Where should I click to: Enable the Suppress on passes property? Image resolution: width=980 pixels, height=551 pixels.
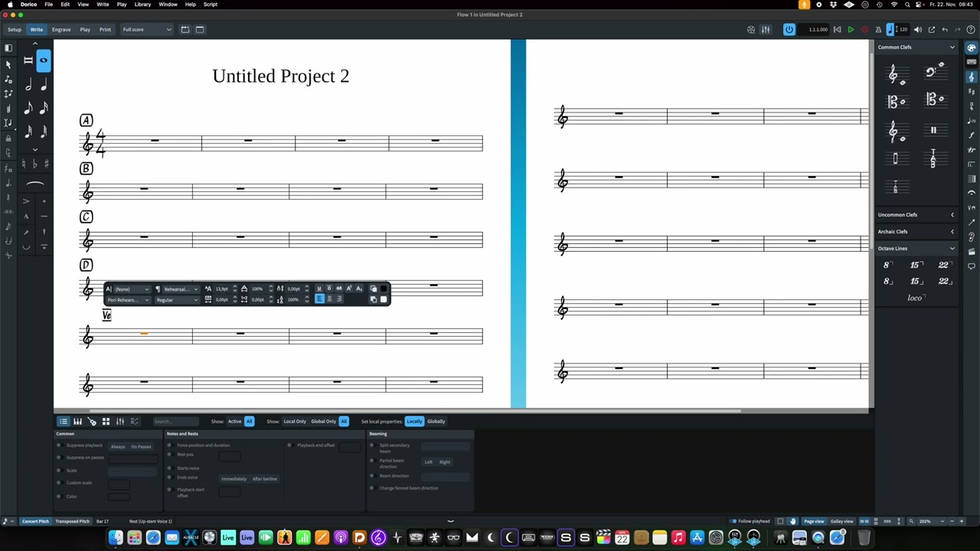[59, 458]
